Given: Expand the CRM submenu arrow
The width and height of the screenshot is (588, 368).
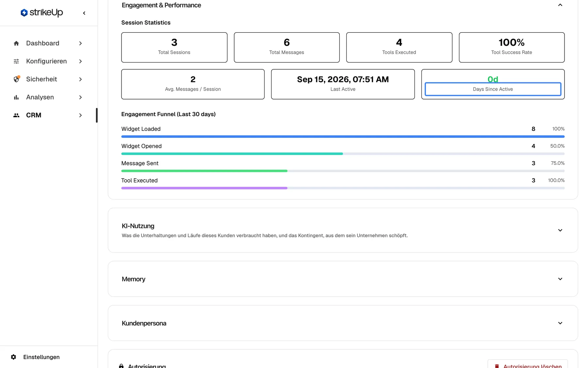Looking at the screenshot, I should [x=80, y=115].
